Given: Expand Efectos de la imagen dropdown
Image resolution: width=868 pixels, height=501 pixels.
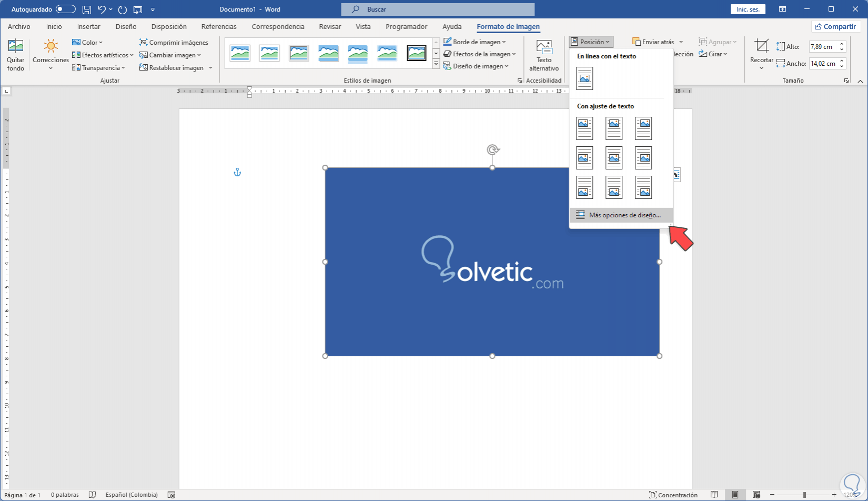Looking at the screenshot, I should click(479, 54).
